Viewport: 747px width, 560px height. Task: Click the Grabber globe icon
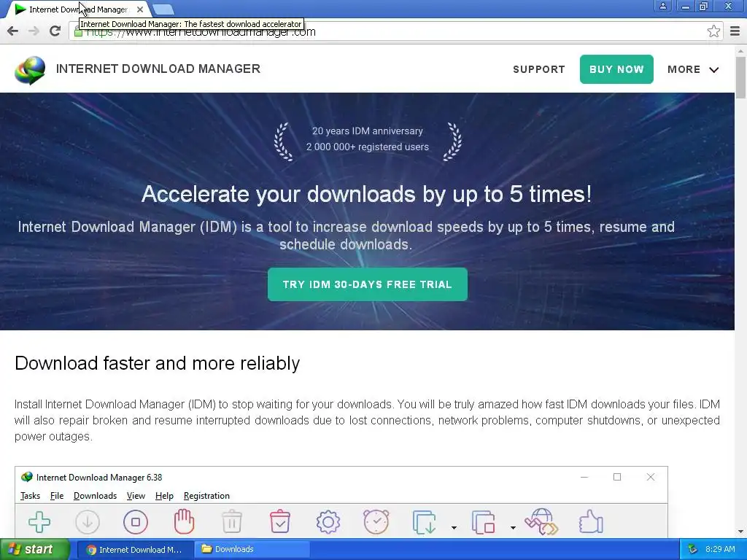pos(541,521)
